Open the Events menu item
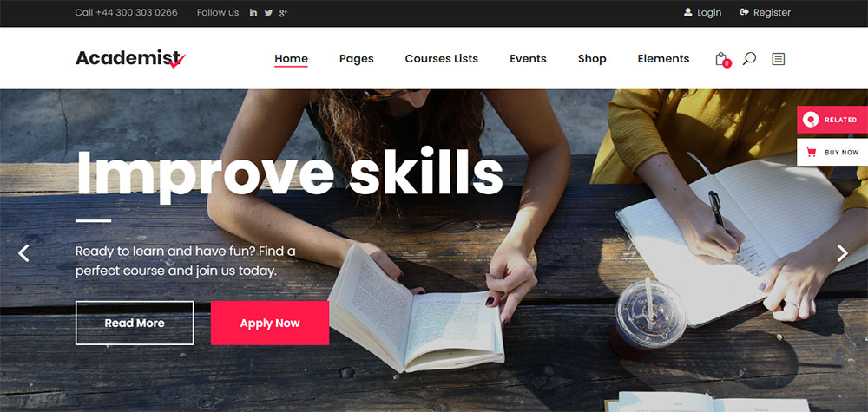868x412 pixels. pos(528,59)
